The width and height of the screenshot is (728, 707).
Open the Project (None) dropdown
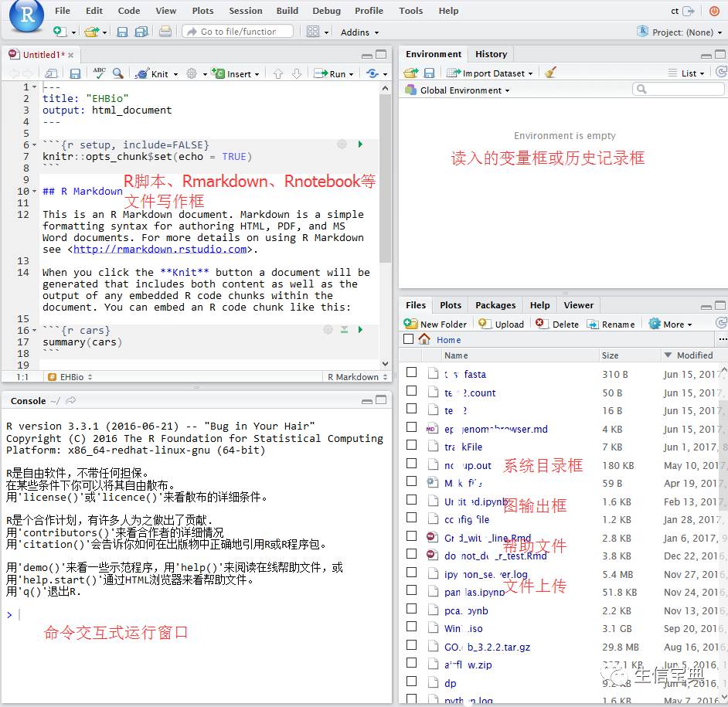coord(681,32)
